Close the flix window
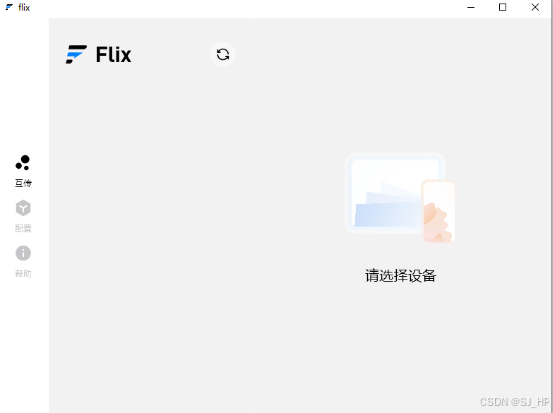Screen dimensions: 553x413 (535, 7)
